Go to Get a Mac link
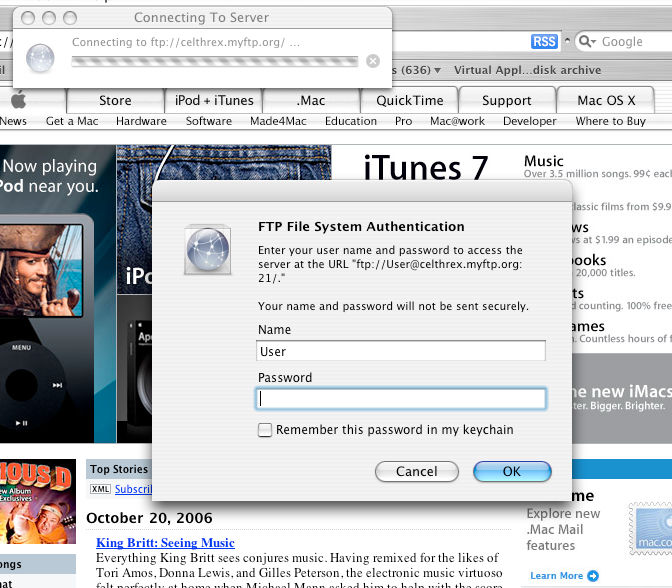Image resolution: width=672 pixels, height=588 pixels. (x=72, y=121)
